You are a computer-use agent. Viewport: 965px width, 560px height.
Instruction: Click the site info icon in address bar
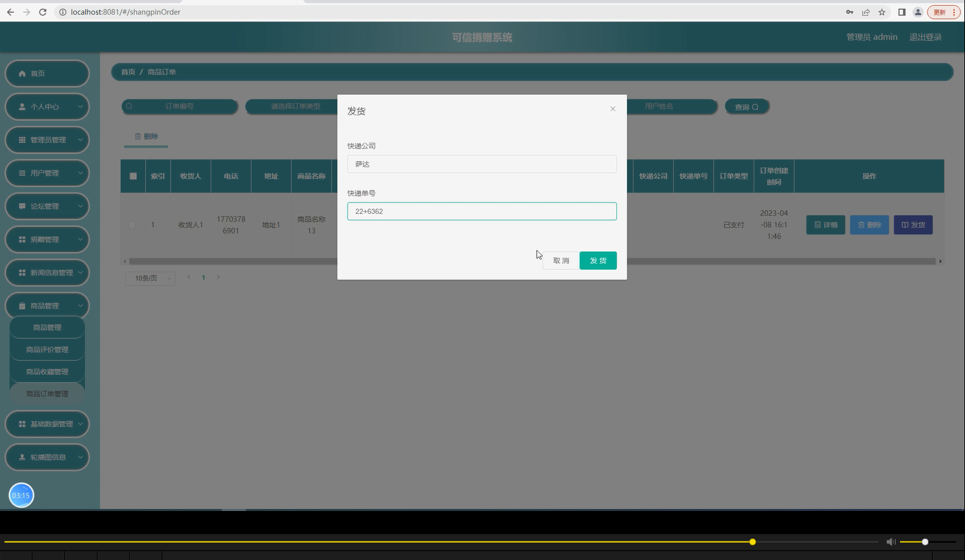[62, 12]
